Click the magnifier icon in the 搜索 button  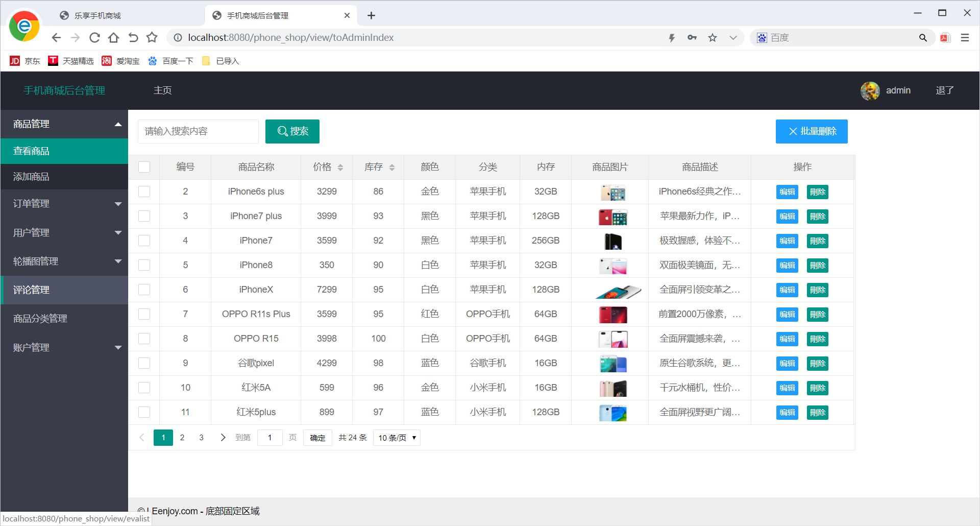tap(282, 131)
